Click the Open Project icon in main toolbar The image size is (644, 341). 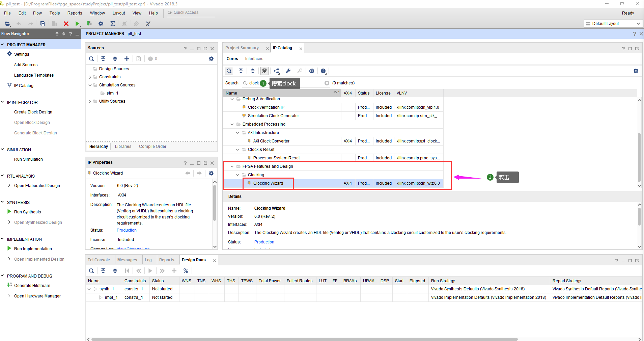(7, 24)
